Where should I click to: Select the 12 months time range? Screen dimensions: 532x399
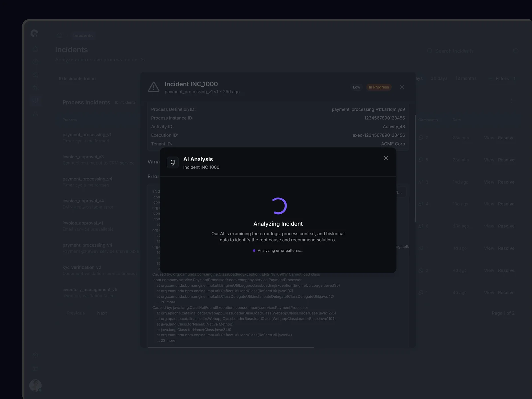(466, 78)
